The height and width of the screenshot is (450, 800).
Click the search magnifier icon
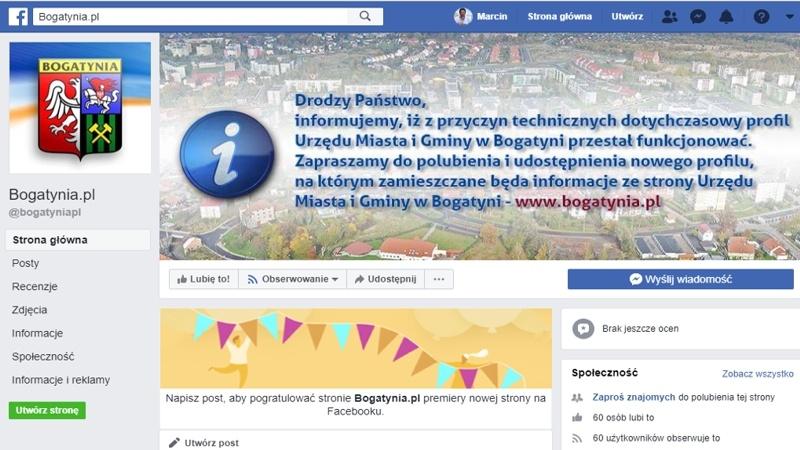pos(365,16)
